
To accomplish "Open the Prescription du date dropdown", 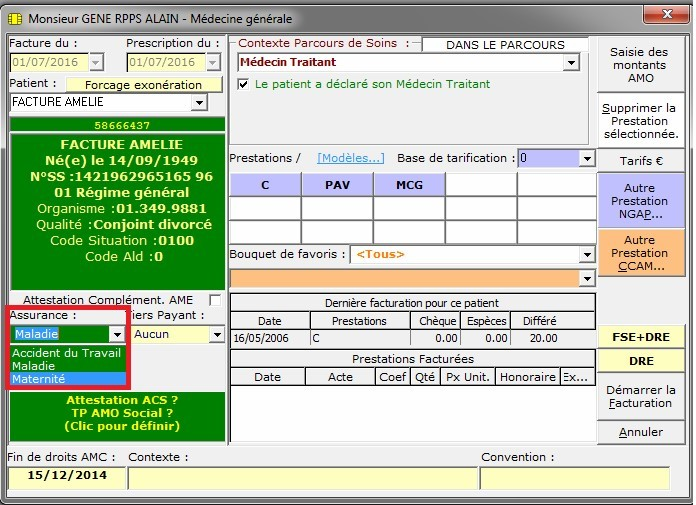I will [x=213, y=63].
